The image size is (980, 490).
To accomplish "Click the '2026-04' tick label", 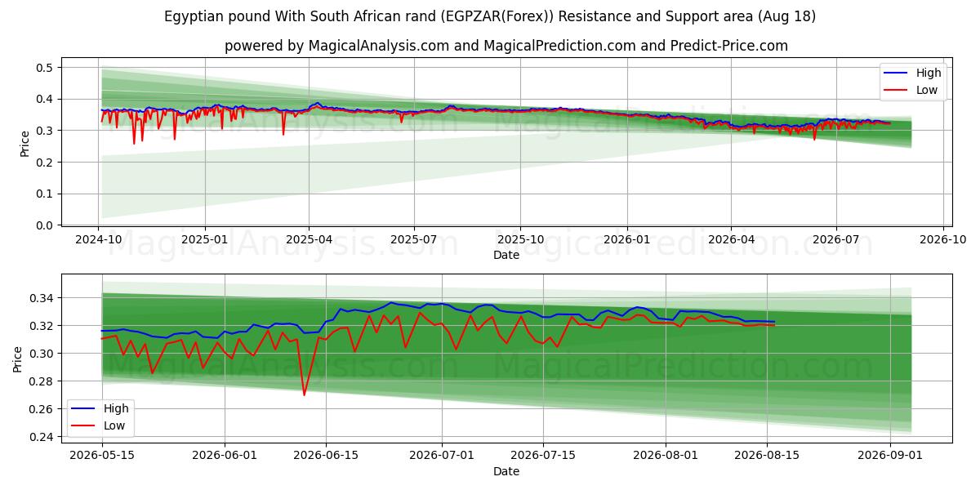I will pyautogui.click(x=730, y=239).
